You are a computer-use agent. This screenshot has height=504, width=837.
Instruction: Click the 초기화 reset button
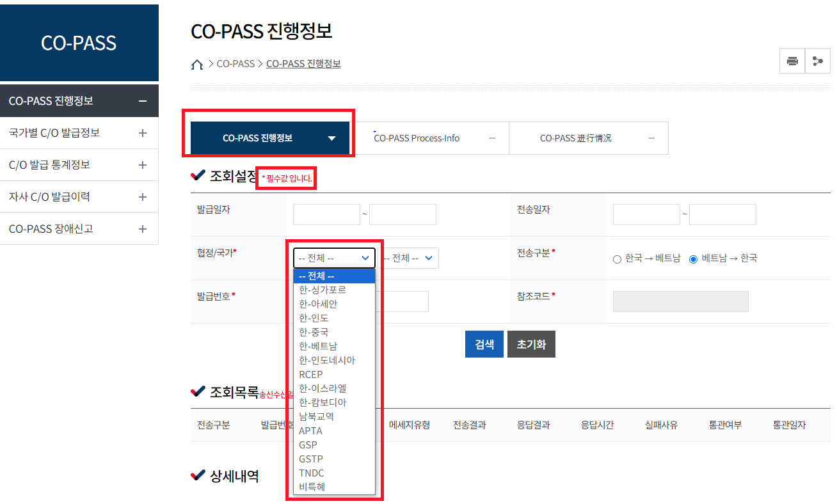pos(531,344)
